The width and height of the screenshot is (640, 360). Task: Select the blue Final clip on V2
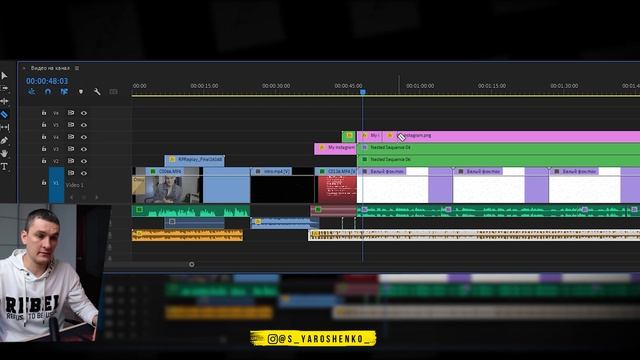(x=195, y=160)
